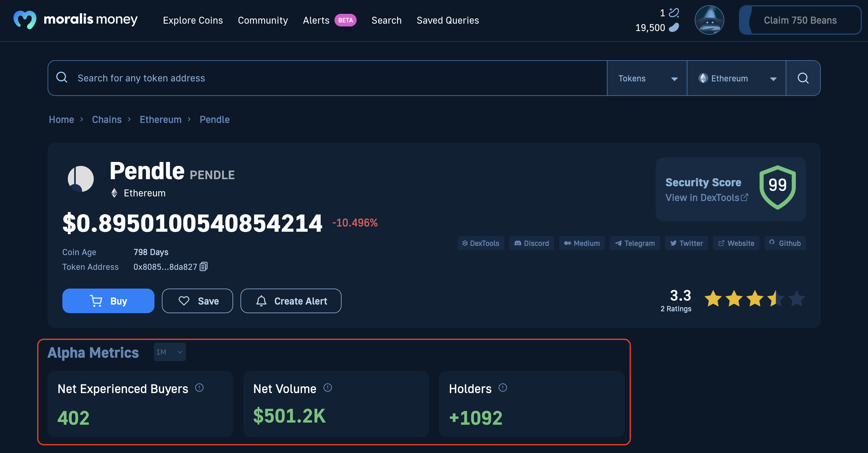Click the $501.2K net volume value
This screenshot has width=868, height=453.
tap(289, 416)
